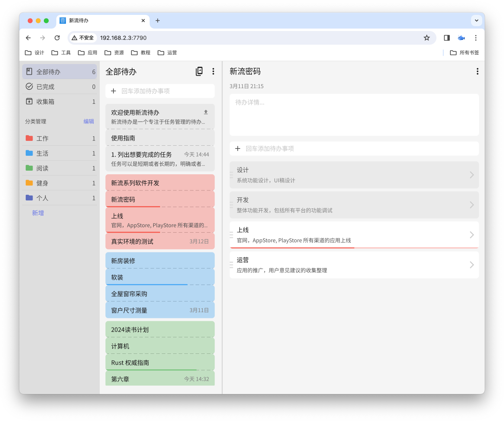This screenshot has height=421, width=504.
Task: Open the 资源 bookmarks folder
Action: [x=114, y=53]
